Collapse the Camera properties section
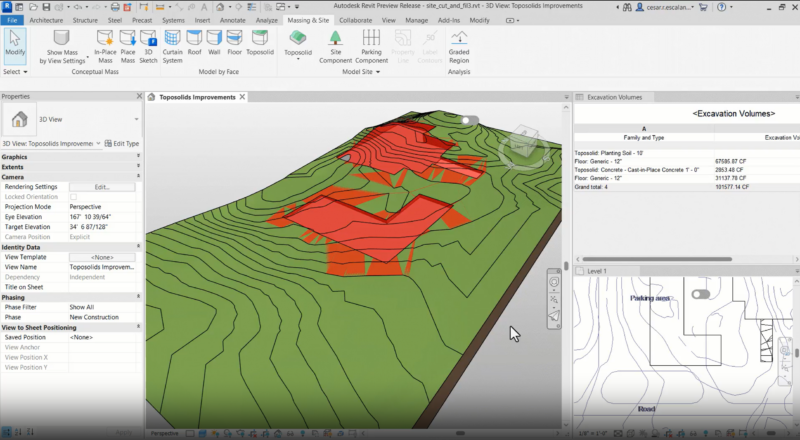The width and height of the screenshot is (800, 440). (x=138, y=177)
